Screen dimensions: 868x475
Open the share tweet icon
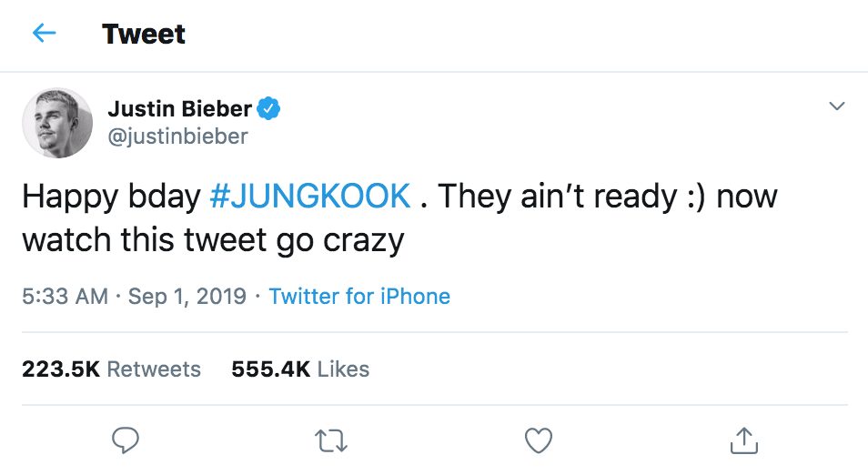[x=744, y=441]
